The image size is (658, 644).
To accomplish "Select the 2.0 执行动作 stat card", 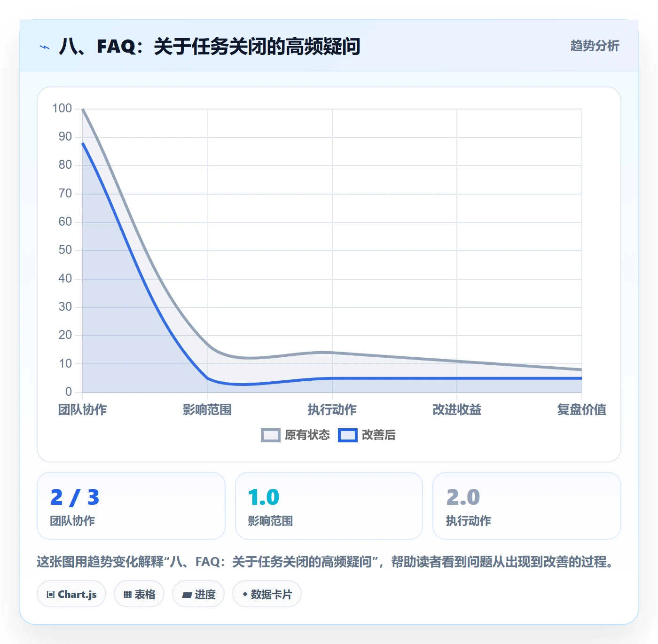I will tap(527, 506).
